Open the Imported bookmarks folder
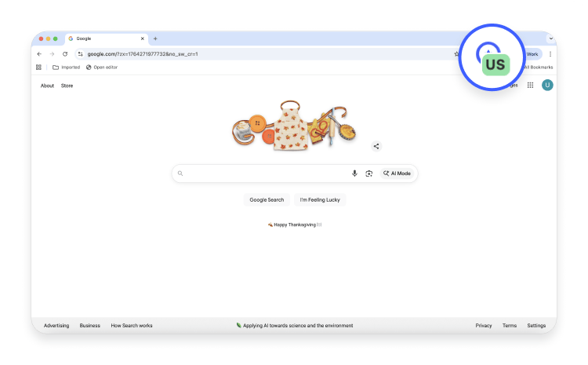588x365 pixels. 67,68
